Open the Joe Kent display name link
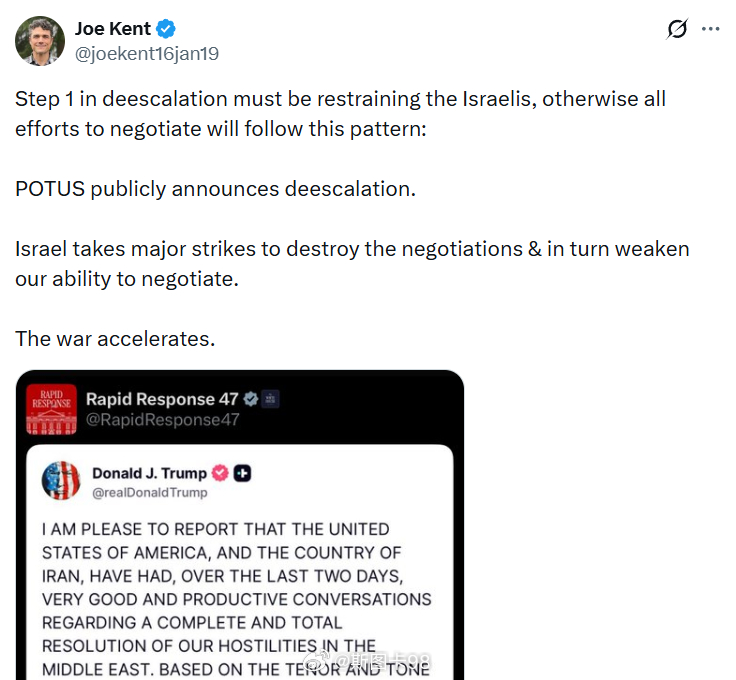Image resolution: width=736 pixels, height=680 pixels. [113, 29]
